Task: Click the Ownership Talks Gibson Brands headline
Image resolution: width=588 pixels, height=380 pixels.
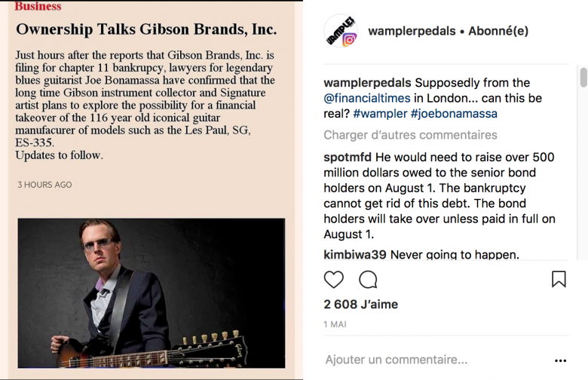Action: click(x=146, y=29)
